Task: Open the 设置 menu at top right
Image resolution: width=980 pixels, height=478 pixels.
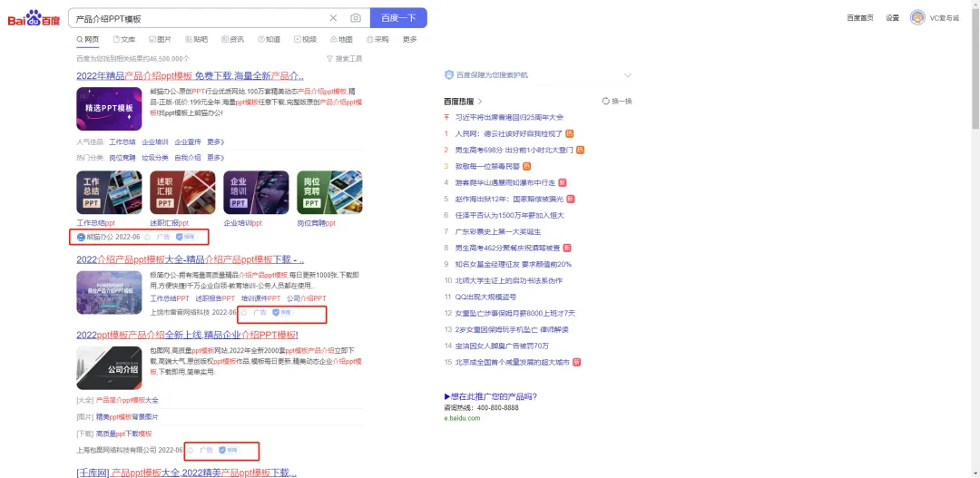Action: click(892, 18)
